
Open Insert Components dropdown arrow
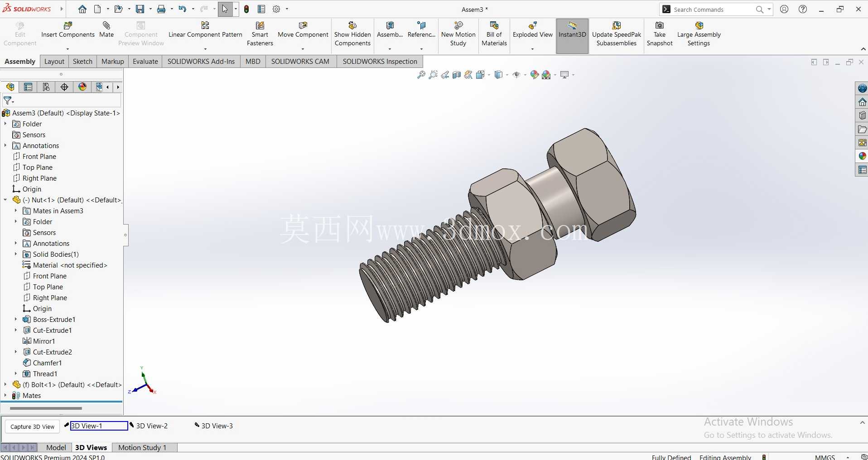click(x=68, y=49)
